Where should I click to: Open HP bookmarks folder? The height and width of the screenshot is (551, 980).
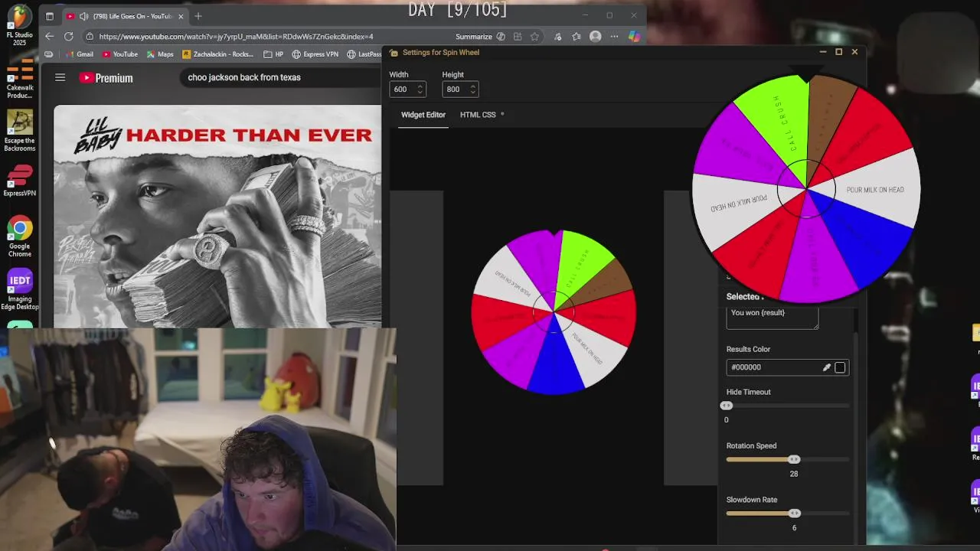coord(273,54)
